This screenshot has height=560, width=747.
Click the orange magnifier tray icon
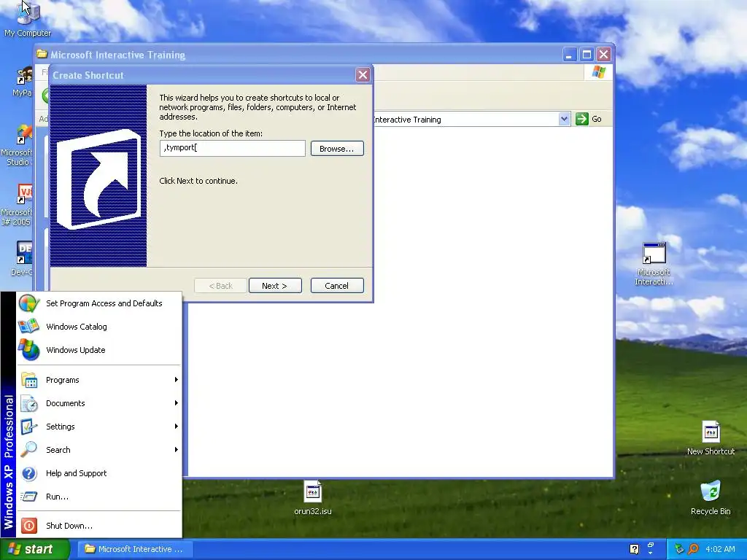(x=693, y=549)
